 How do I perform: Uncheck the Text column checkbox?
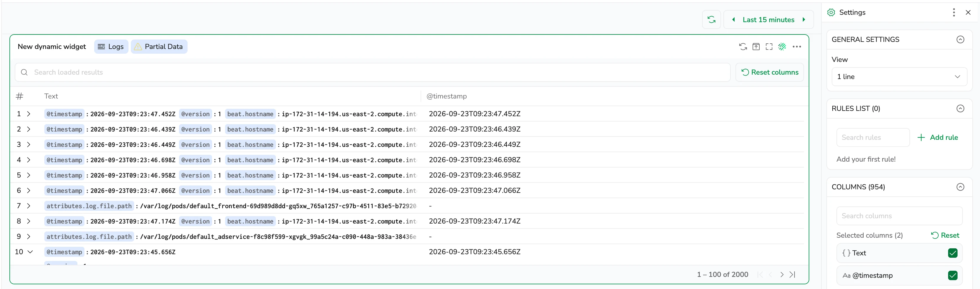click(x=952, y=253)
